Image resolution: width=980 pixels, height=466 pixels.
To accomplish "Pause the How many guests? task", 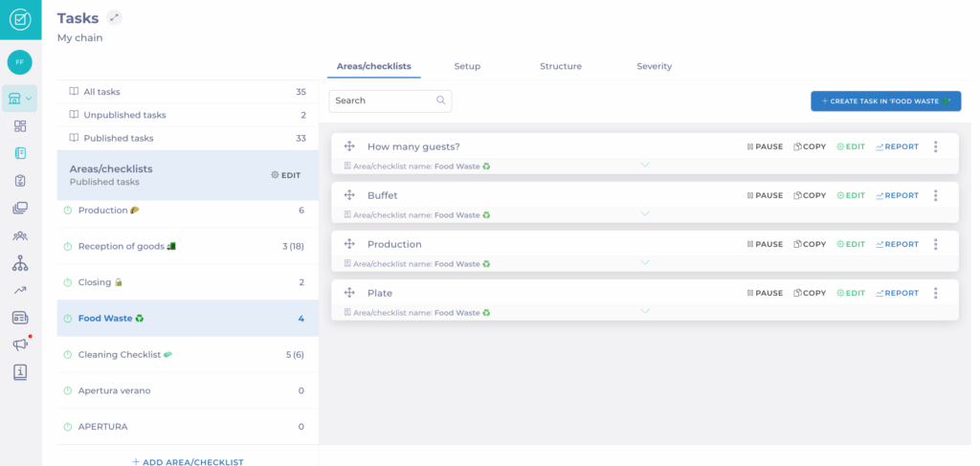I will (x=764, y=146).
